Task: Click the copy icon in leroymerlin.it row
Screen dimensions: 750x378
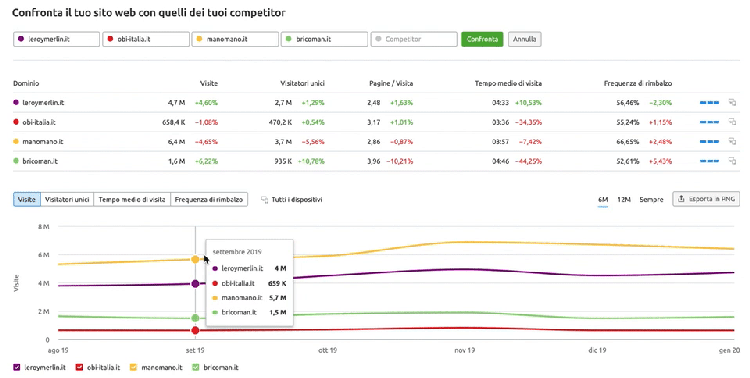Action: pyautogui.click(x=732, y=102)
